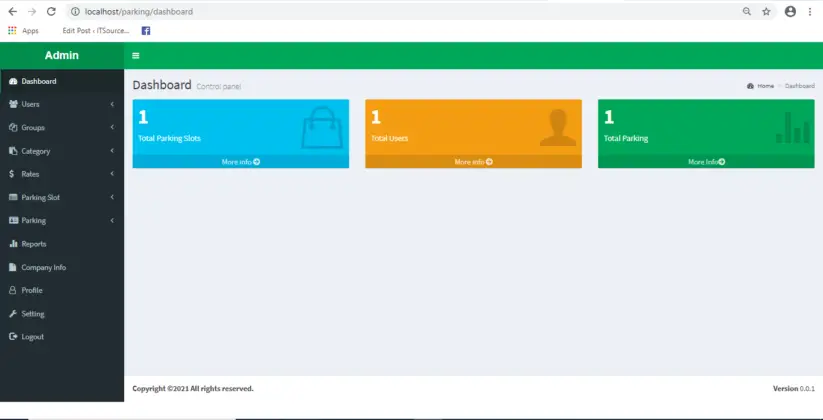Click the zoom magnifier icon in address bar

(x=746, y=12)
